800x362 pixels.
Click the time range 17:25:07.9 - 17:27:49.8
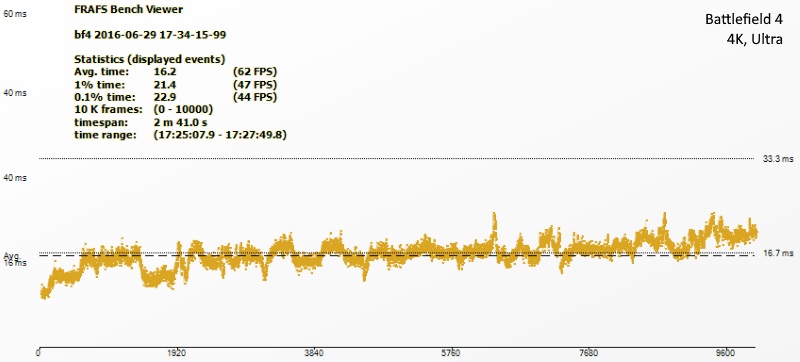pos(220,135)
